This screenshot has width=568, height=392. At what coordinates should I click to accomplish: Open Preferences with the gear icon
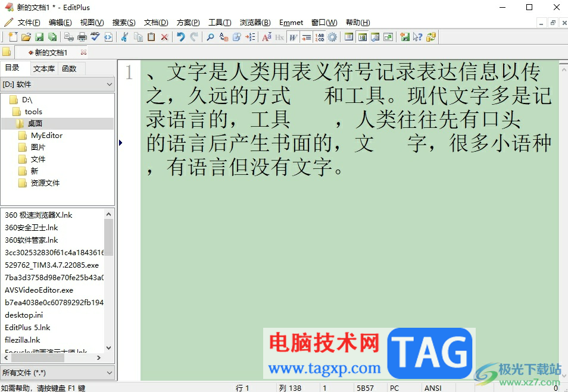(x=332, y=37)
